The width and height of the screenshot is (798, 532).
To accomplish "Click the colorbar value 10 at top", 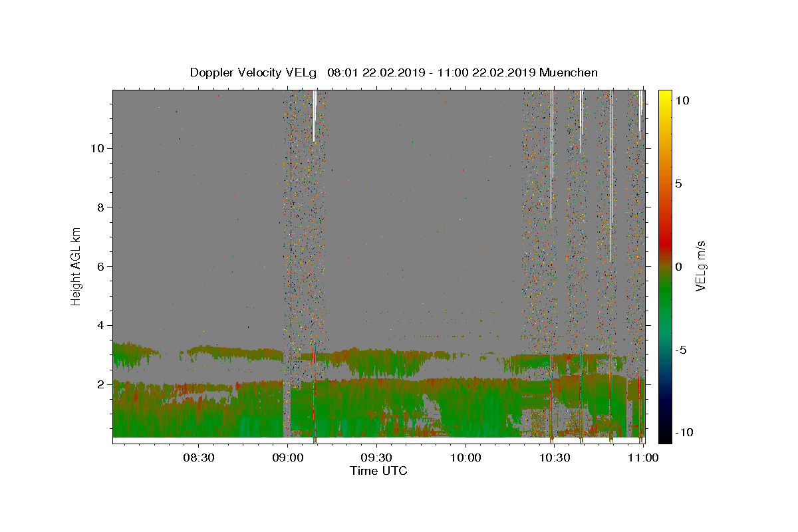I will pyautogui.click(x=682, y=100).
